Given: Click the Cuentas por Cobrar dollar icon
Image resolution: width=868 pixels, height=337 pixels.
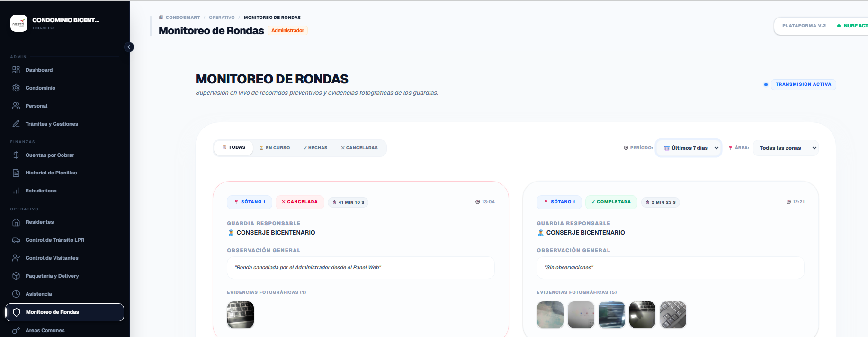Looking at the screenshot, I should click(16, 155).
